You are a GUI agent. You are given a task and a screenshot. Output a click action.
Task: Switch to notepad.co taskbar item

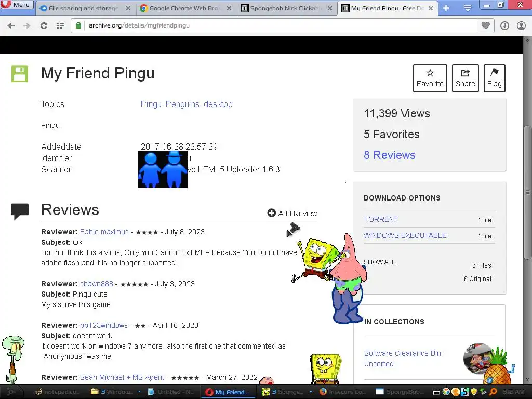pos(57,392)
